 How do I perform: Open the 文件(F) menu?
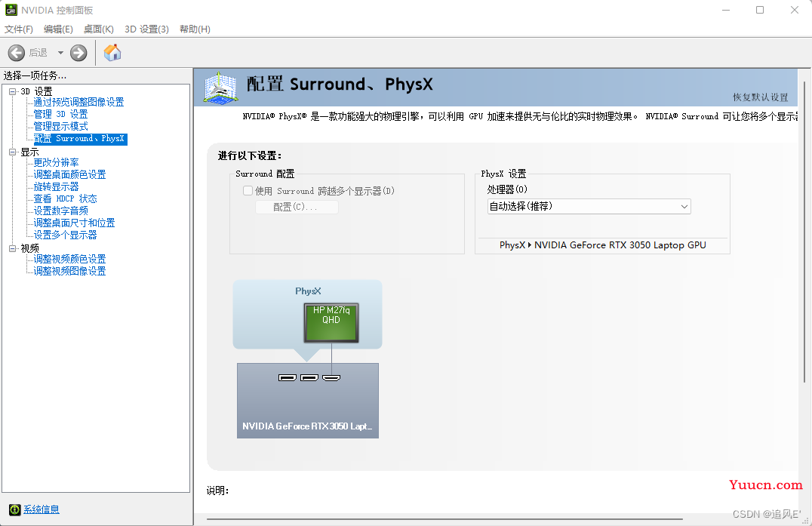point(19,29)
